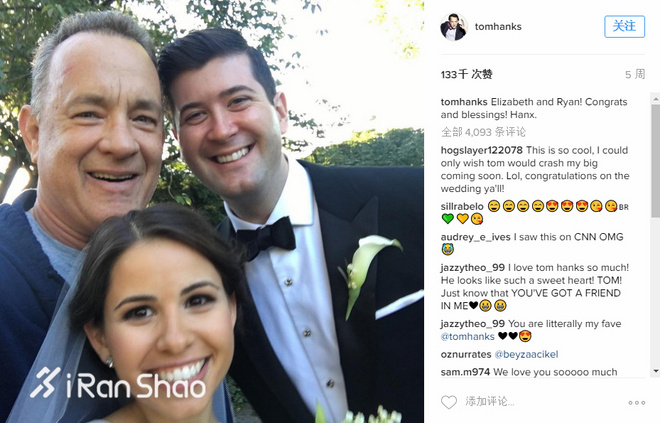Open sillrabelo commenter profile

pyautogui.click(x=462, y=206)
